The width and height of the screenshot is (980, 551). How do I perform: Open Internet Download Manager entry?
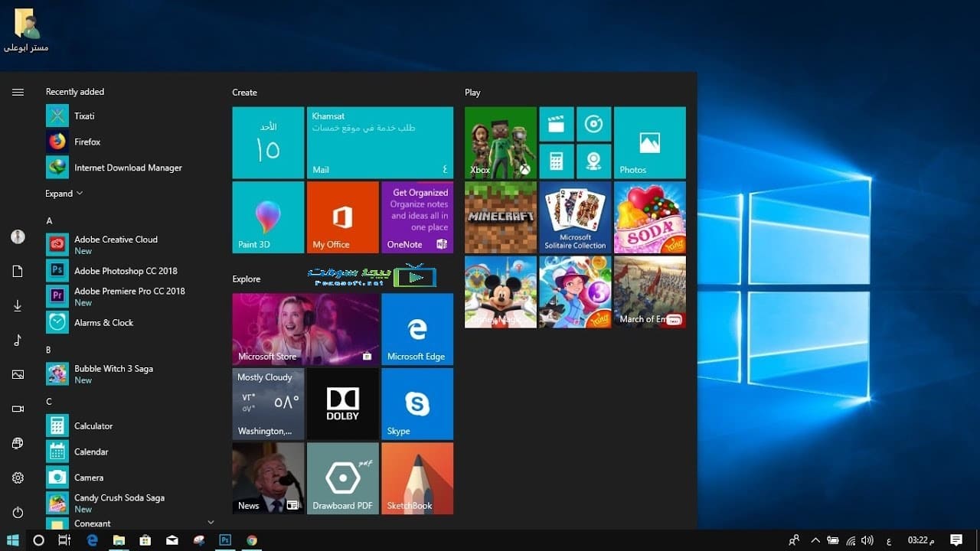point(126,168)
